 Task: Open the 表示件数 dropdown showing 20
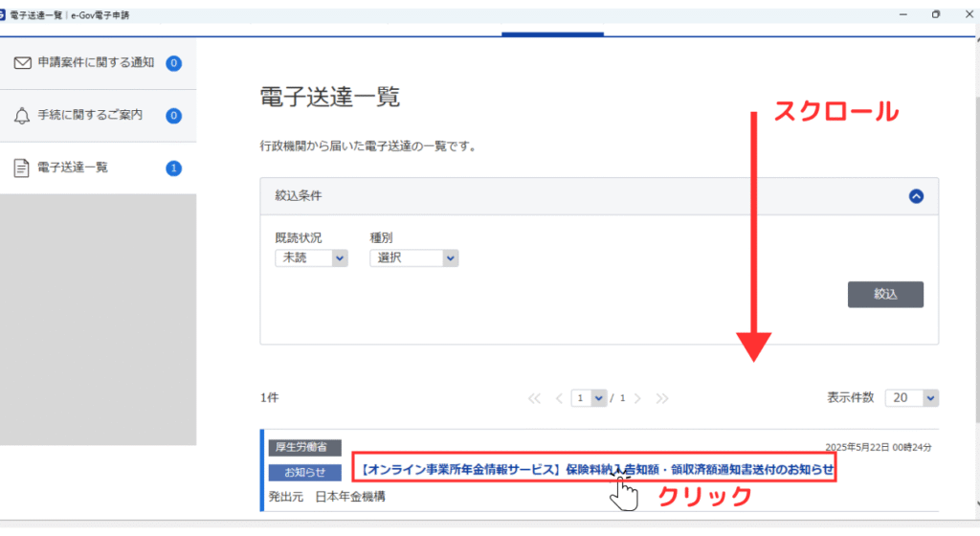click(x=912, y=398)
